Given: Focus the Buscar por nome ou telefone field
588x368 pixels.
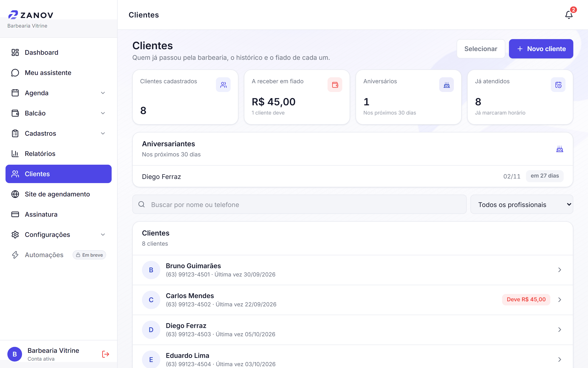Looking at the screenshot, I should (x=299, y=204).
